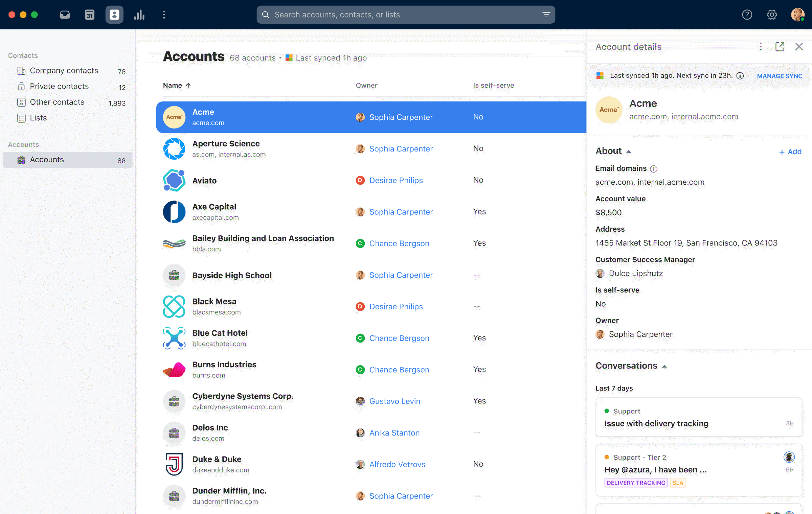The height and width of the screenshot is (514, 812).
Task: Click the search accounts input field
Action: 405,15
